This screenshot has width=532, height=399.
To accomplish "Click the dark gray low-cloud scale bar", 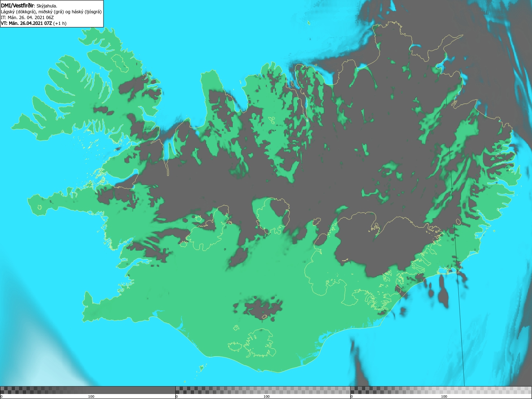I will click(x=88, y=390).
